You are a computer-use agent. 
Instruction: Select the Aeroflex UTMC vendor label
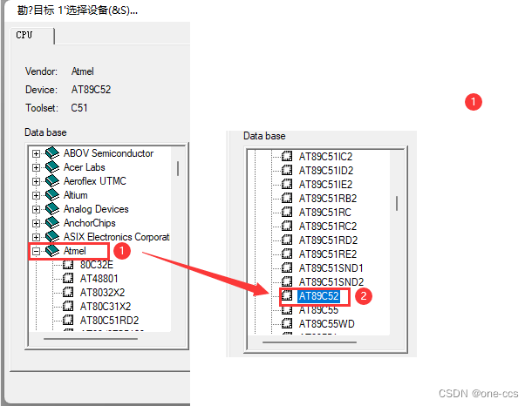click(x=95, y=181)
